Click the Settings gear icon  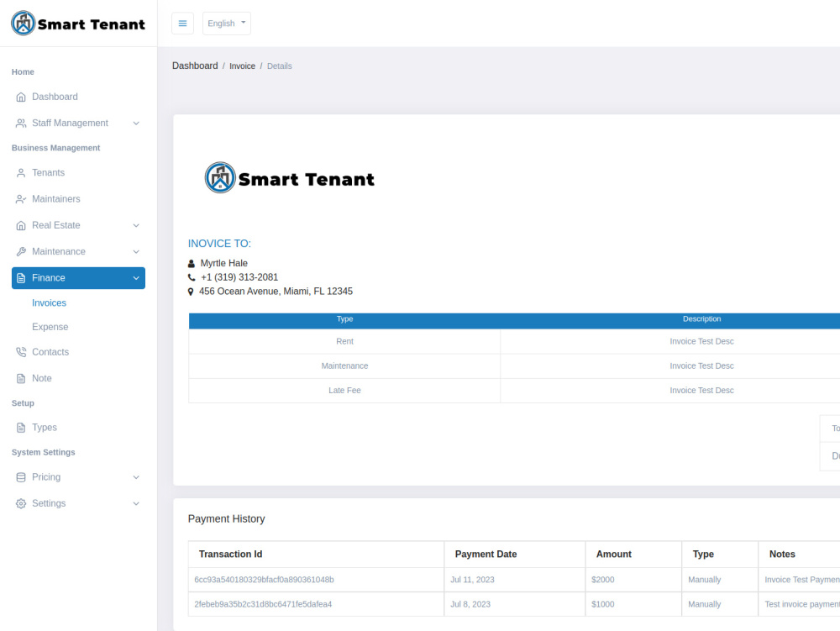click(21, 503)
